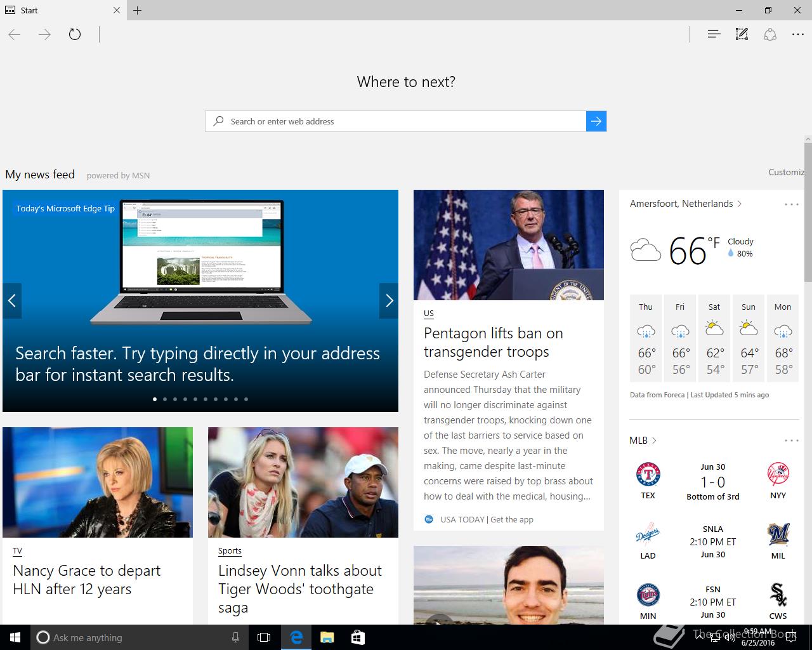Viewport: 812px width, 650px height.
Task: Click the Dodgers LAD logo
Action: (648, 535)
